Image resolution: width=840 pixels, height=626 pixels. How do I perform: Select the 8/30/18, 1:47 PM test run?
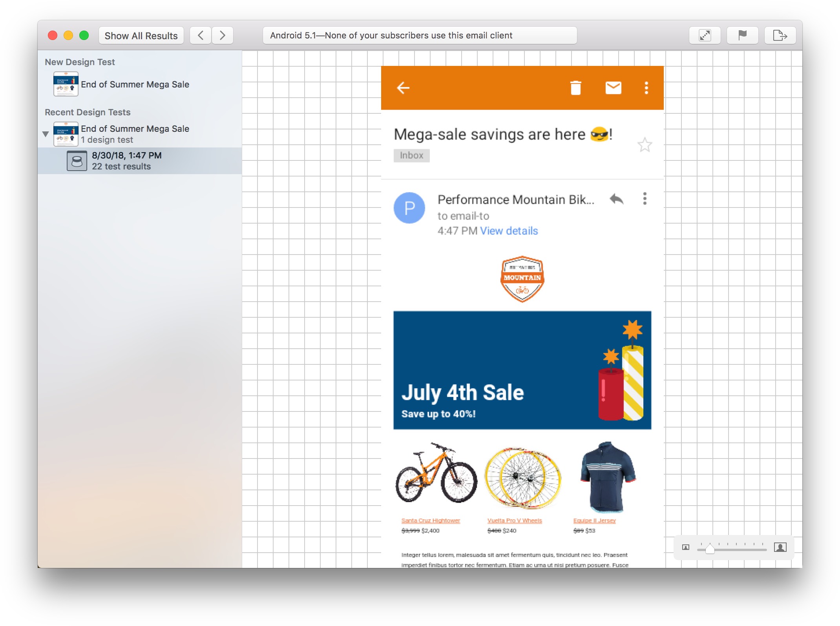tap(140, 161)
